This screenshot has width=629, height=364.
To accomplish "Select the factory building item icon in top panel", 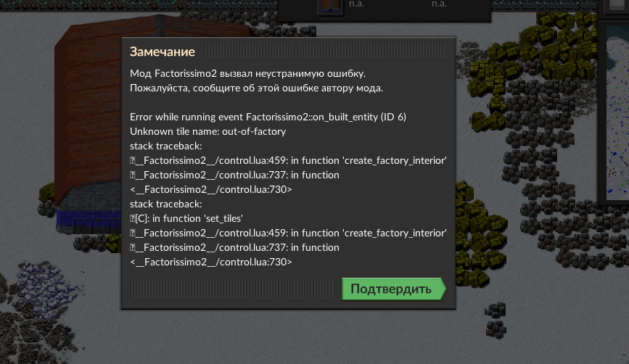I will pyautogui.click(x=331, y=7).
